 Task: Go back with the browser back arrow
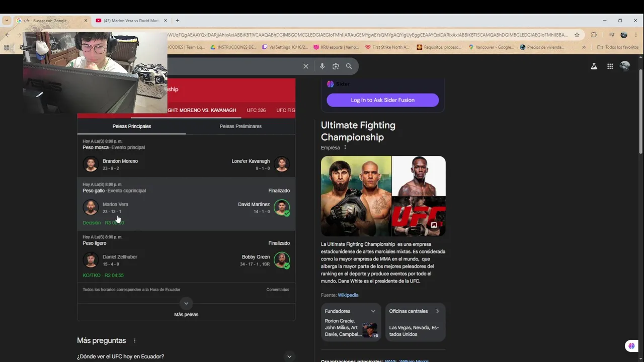pyautogui.click(x=8, y=35)
